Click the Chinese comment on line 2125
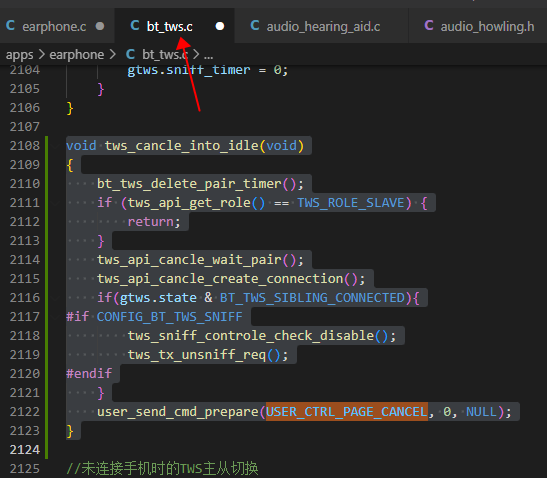 coord(162,469)
